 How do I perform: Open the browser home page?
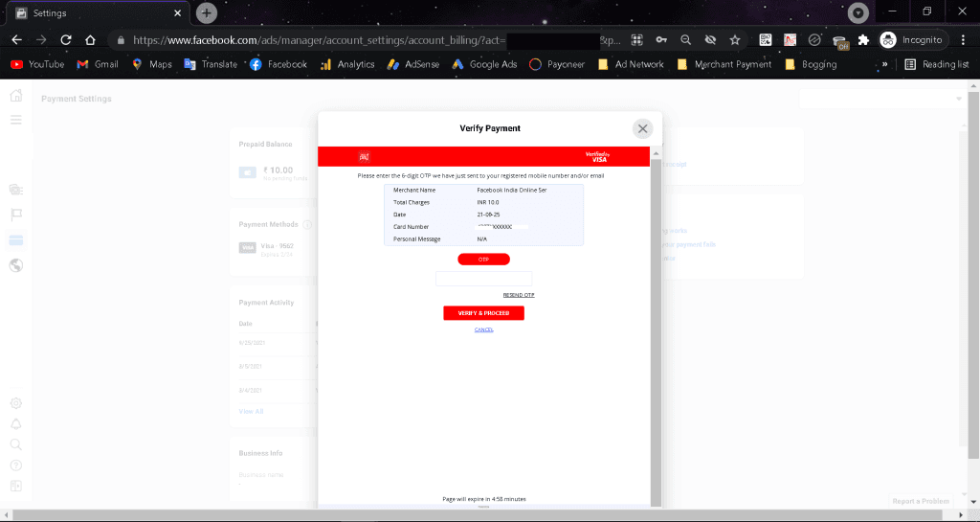pyautogui.click(x=90, y=40)
